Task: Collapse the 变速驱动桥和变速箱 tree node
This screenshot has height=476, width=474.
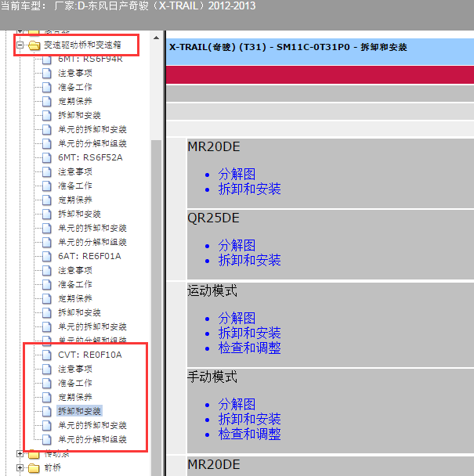Action: [x=20, y=45]
